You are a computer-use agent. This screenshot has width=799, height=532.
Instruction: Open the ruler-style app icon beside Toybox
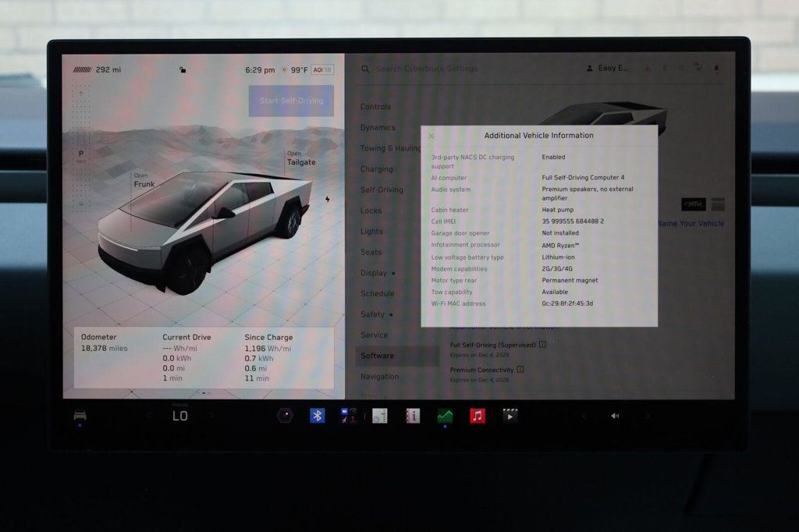pos(380,416)
